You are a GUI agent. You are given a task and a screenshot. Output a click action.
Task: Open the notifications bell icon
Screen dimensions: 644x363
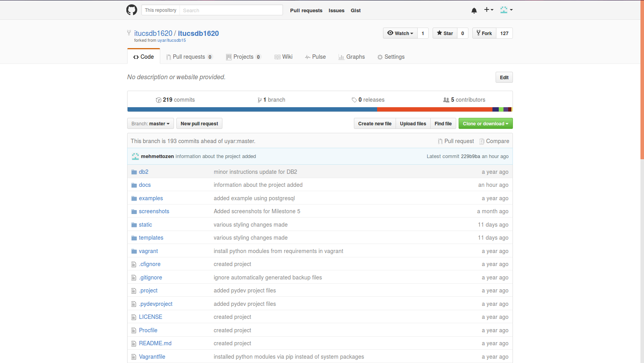coord(474,11)
